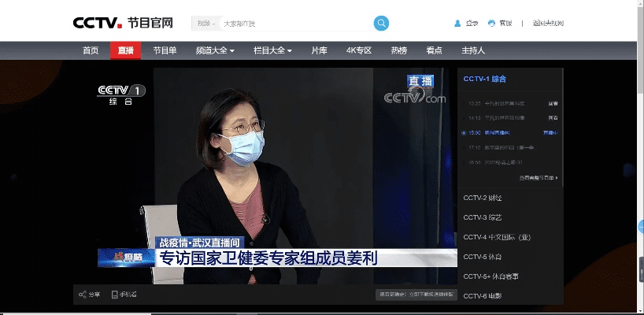Select the 直播 navigation tab
The image size is (644, 315).
point(126,50)
